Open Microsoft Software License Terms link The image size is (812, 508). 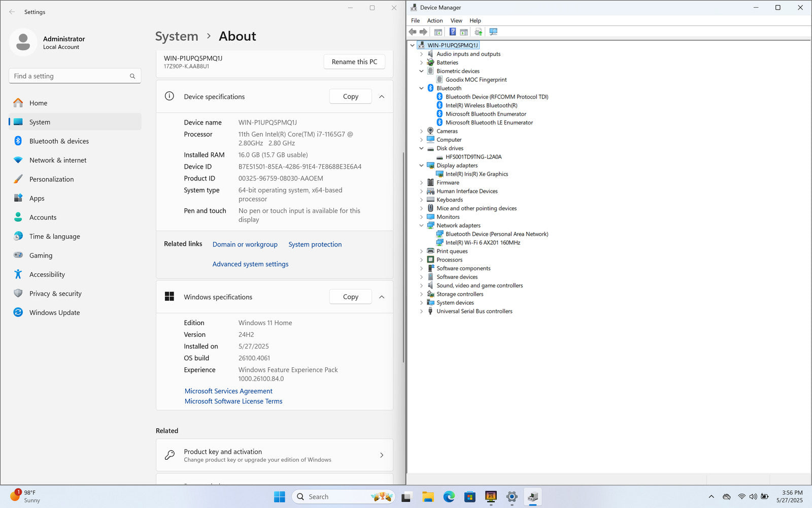(x=233, y=401)
